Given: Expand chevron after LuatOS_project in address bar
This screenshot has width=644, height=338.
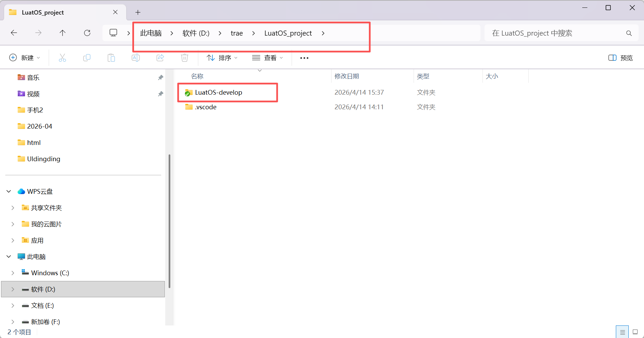Looking at the screenshot, I should tap(323, 33).
